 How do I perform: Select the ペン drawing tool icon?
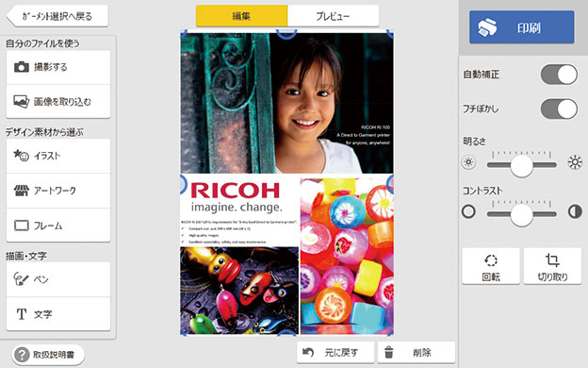(21, 279)
